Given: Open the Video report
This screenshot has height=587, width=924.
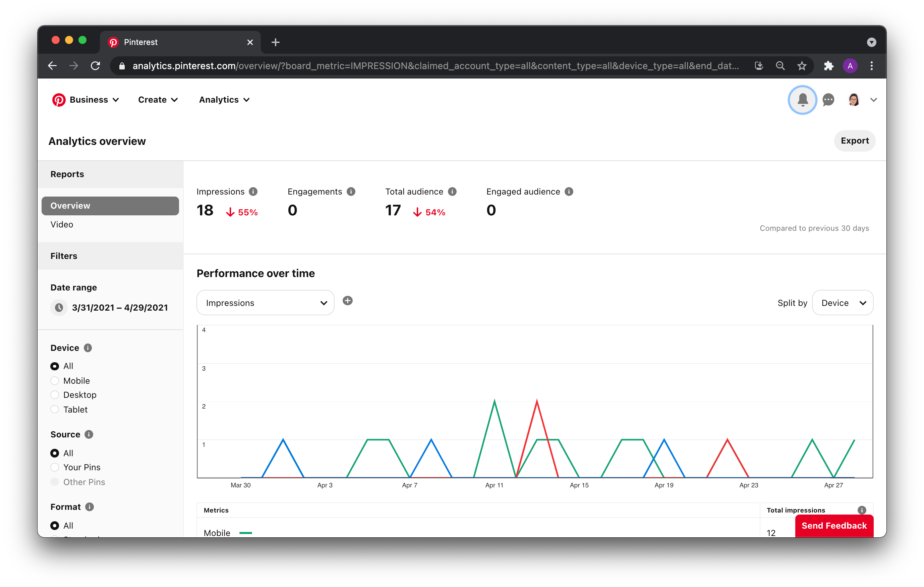Looking at the screenshot, I should pos(62,225).
